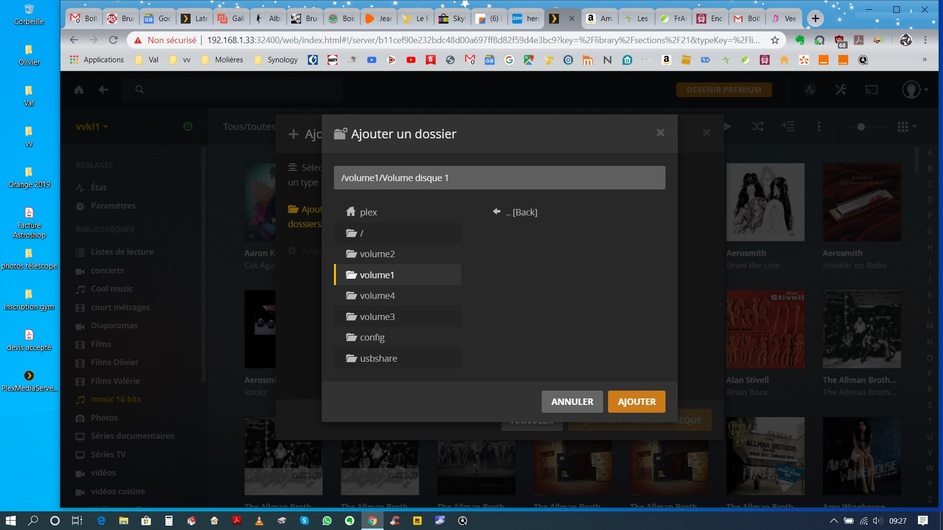The width and height of the screenshot is (943, 530).
Task: Click the Plex back arrow icon
Action: [x=103, y=90]
